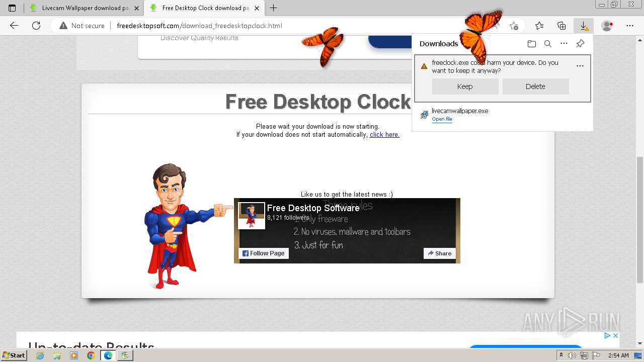Image resolution: width=644 pixels, height=362 pixels.
Task: Open the Windows Start menu
Action: [14, 355]
